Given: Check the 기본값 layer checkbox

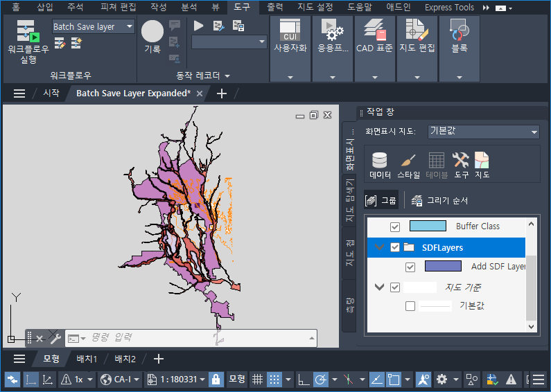Looking at the screenshot, I should 410,306.
